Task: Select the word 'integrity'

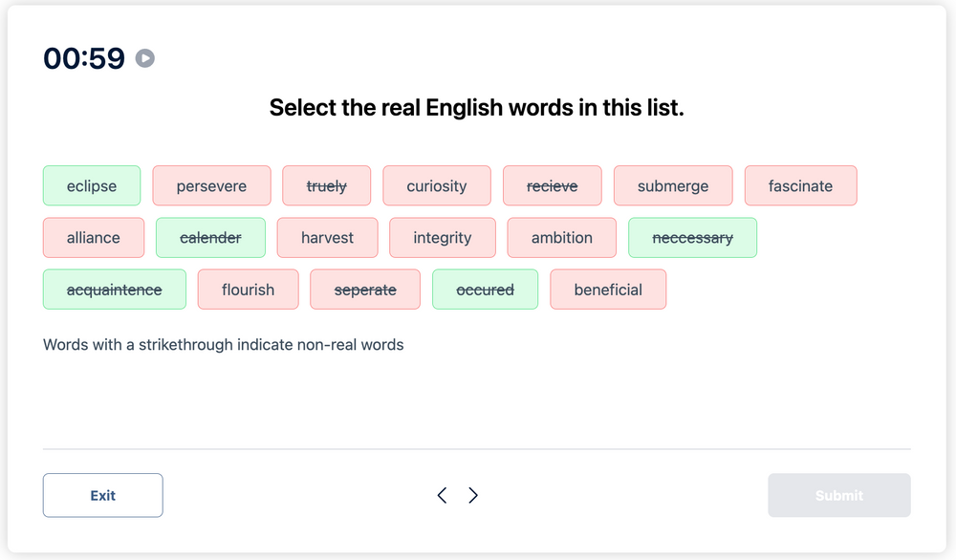Action: 442,237
